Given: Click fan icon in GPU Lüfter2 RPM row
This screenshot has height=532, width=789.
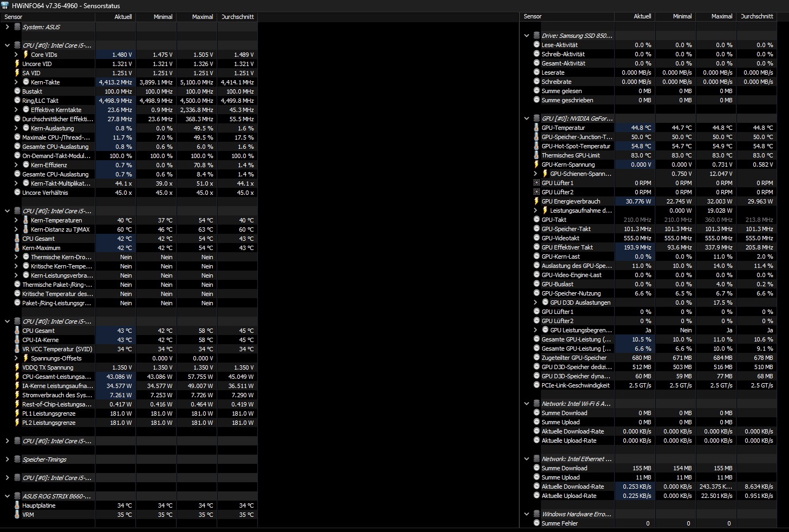Looking at the screenshot, I should [x=536, y=192].
